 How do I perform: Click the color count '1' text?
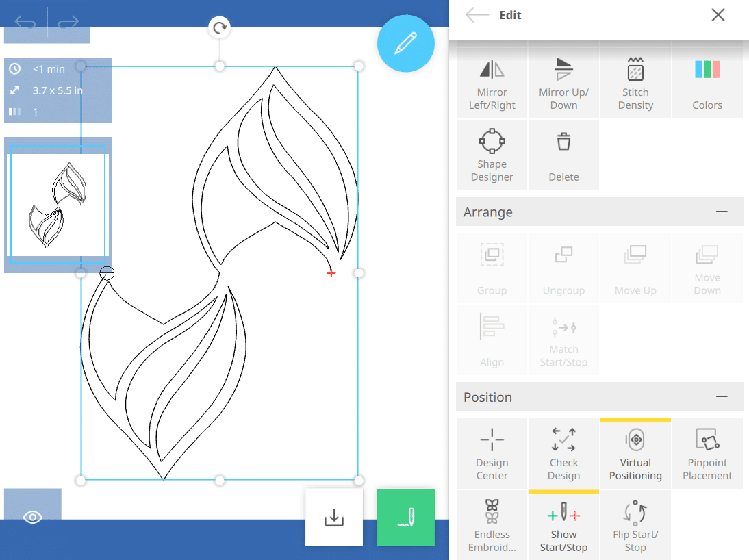coord(35,112)
